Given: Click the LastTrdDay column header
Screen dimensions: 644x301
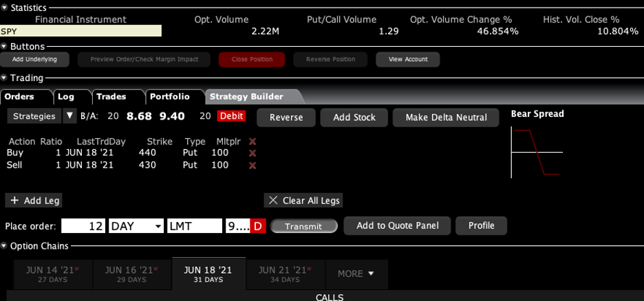Looking at the screenshot, I should pos(101,142).
